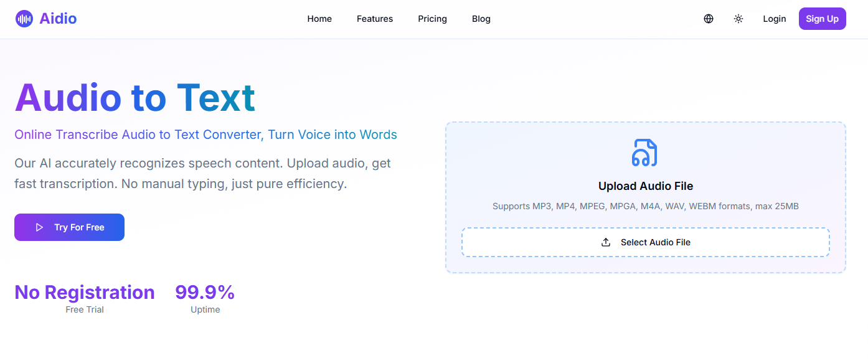Open the Features navigation item
The height and width of the screenshot is (363, 868).
pos(374,19)
